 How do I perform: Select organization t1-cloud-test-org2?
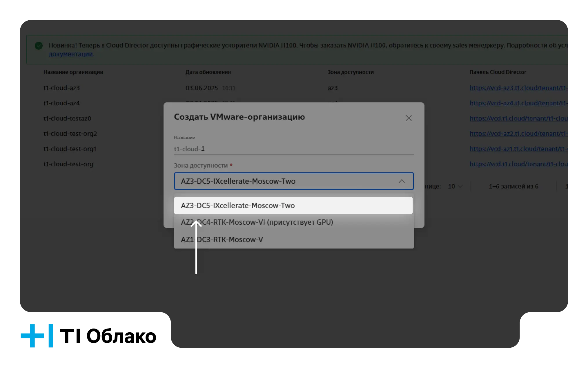pyautogui.click(x=70, y=134)
